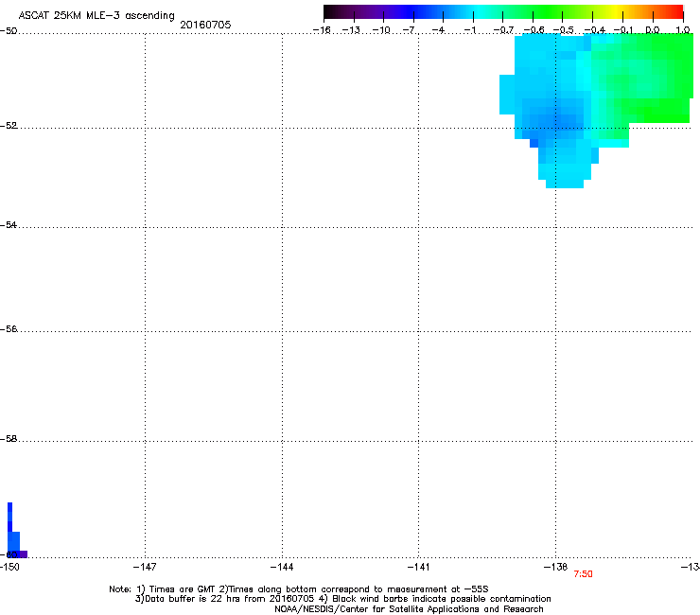Click the -0.5 color scale label
The height and width of the screenshot is (615, 700).
(x=564, y=30)
